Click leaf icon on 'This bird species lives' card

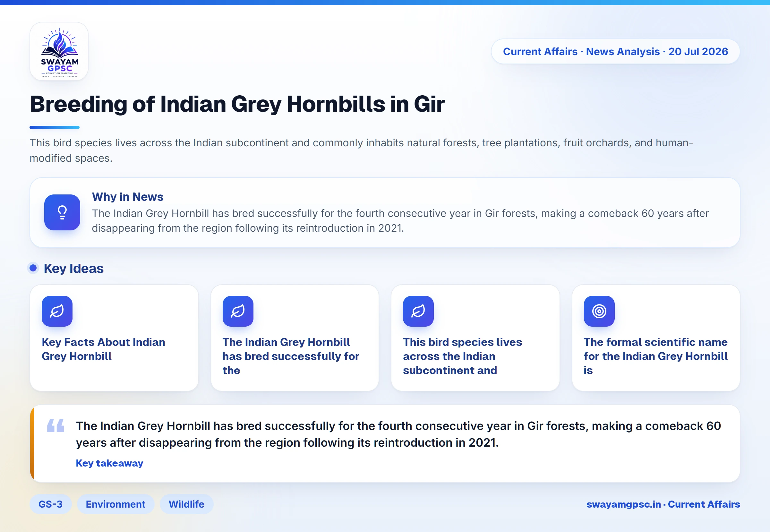point(418,311)
